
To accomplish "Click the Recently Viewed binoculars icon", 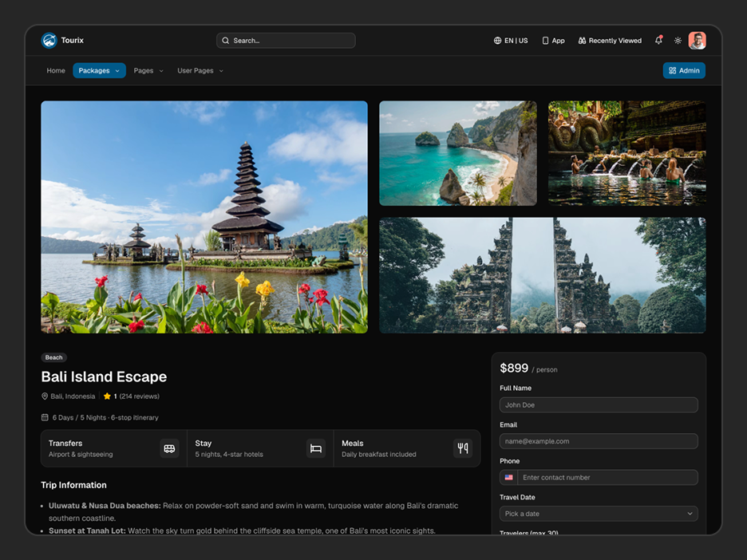I will tap(582, 41).
